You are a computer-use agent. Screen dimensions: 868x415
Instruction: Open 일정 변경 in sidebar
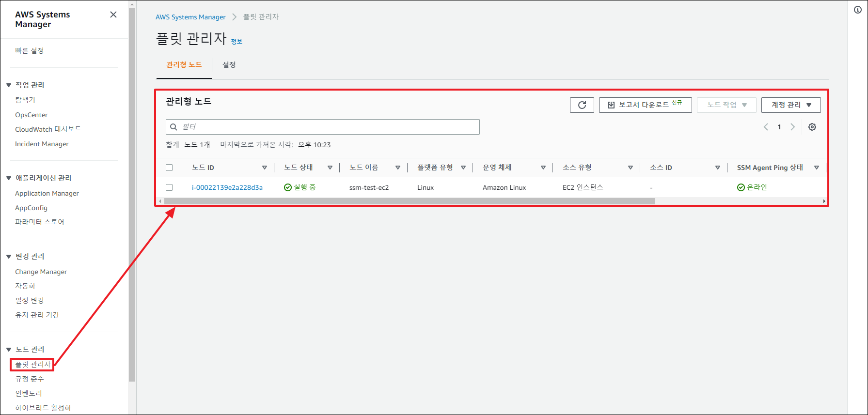pyautogui.click(x=30, y=301)
